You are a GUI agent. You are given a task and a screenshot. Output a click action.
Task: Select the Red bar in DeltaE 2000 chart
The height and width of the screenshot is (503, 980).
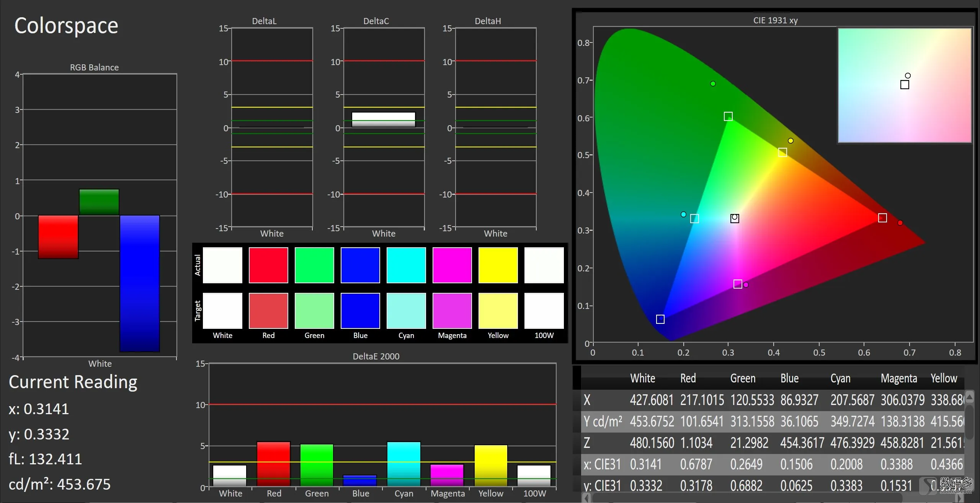[x=274, y=464]
